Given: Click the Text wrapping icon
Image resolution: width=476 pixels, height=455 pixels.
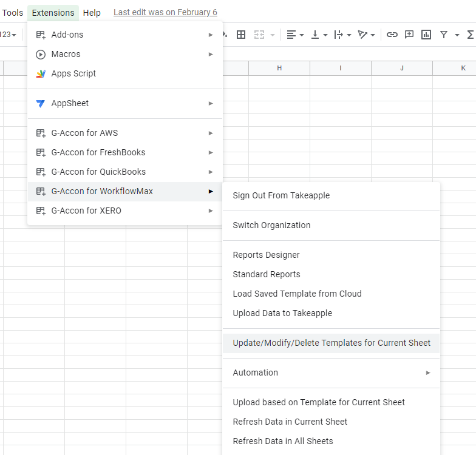Looking at the screenshot, I should tap(339, 35).
